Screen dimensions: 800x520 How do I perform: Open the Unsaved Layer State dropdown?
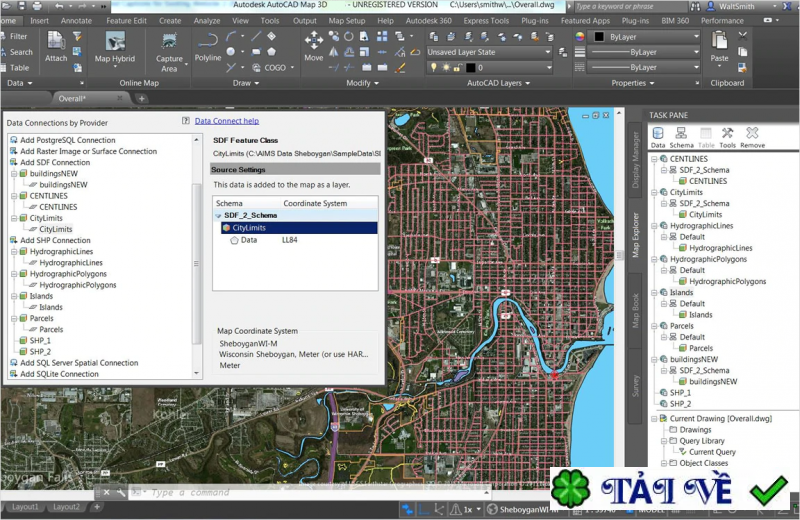click(x=489, y=52)
